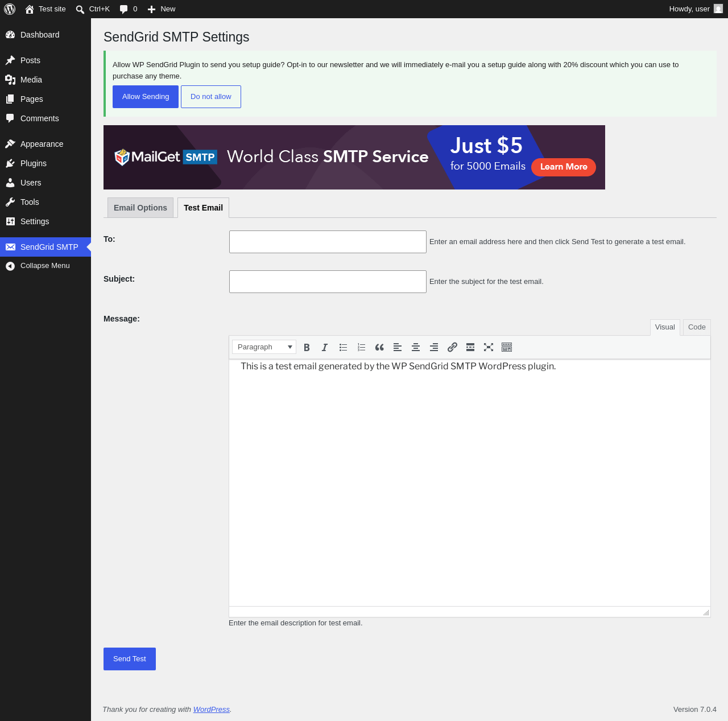The image size is (728, 721).
Task: Open Settings in the sidebar
Action: 45,221
